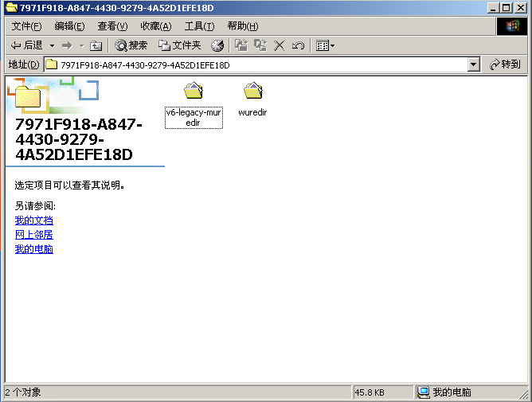
Task: Click the forward arrow button
Action: click(67, 45)
